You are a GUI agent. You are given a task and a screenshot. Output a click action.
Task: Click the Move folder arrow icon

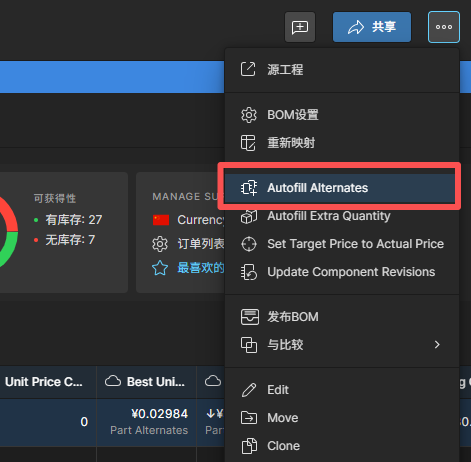pyautogui.click(x=249, y=418)
